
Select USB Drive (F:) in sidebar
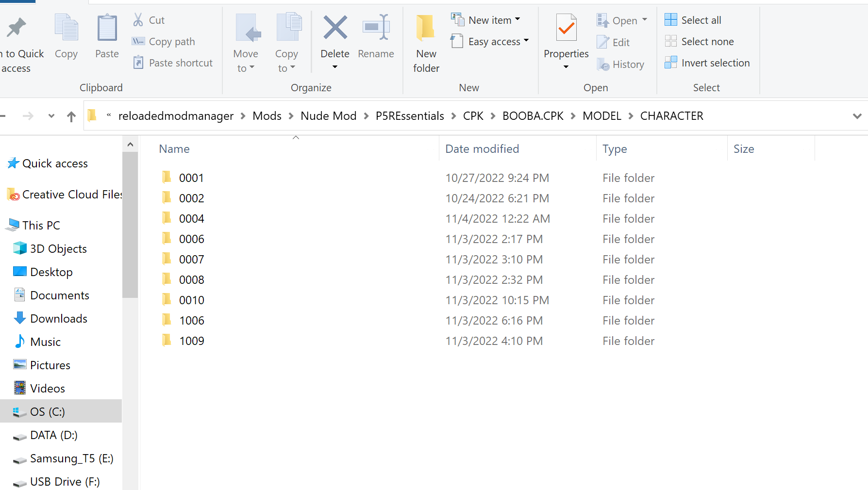pos(65,482)
